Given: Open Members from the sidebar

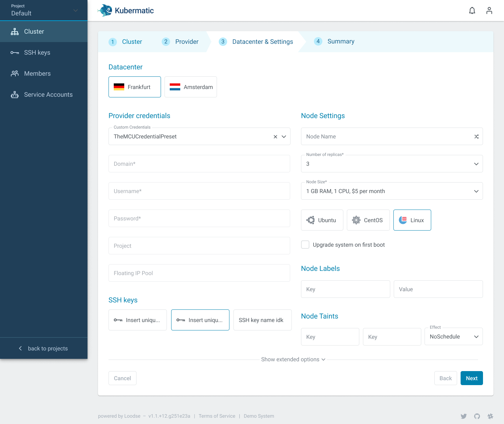Looking at the screenshot, I should (x=37, y=73).
